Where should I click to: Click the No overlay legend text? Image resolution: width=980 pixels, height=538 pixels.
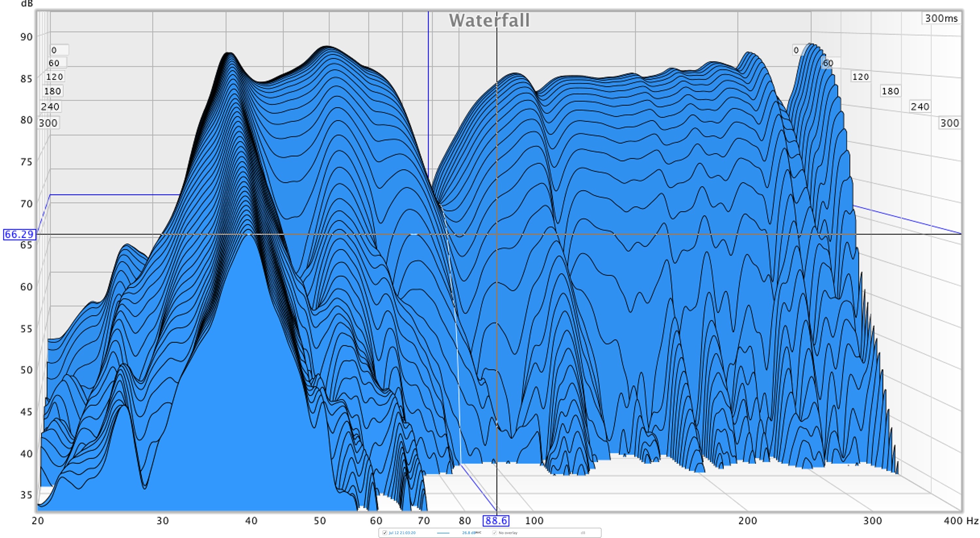coord(508,533)
